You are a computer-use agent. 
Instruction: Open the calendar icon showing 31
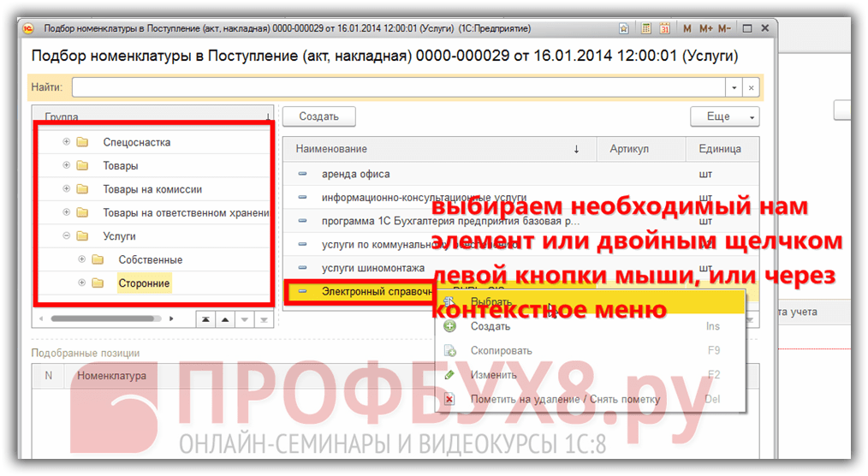[664, 28]
